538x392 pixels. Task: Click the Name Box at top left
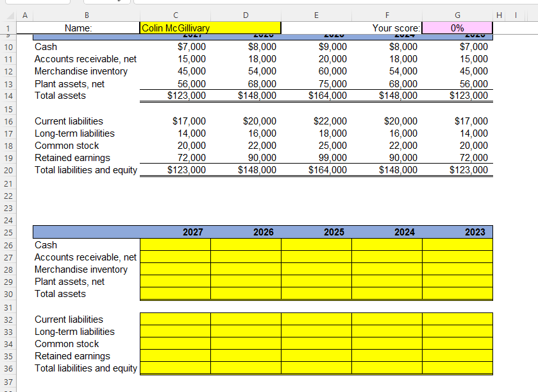pyautogui.click(x=35, y=3)
